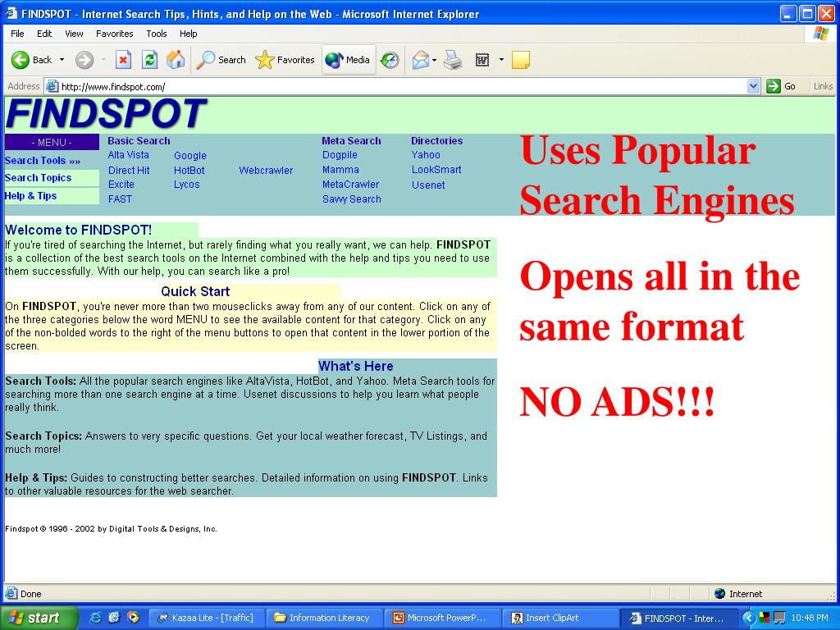Switch to Microsoft PowerPoint taskbar window

pyautogui.click(x=441, y=618)
